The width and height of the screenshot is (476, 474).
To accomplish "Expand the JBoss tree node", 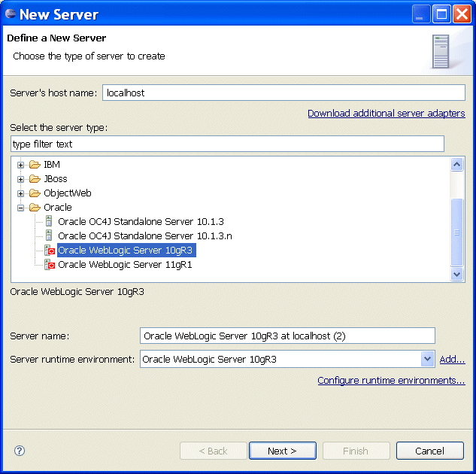I will [x=20, y=179].
